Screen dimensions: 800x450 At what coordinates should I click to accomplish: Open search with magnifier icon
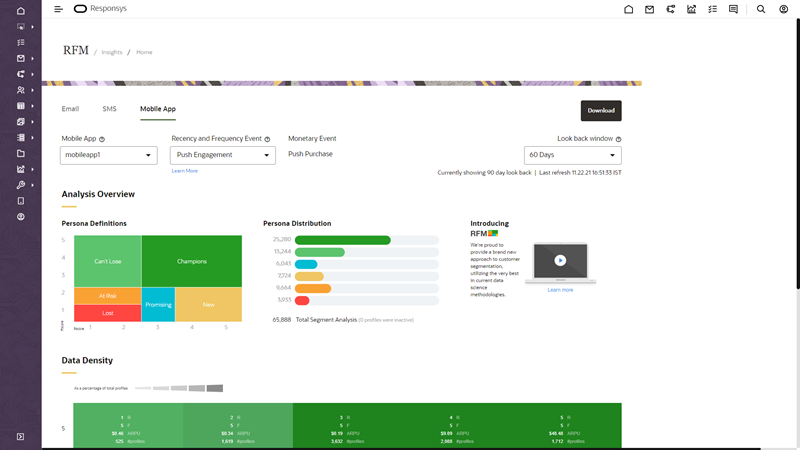tap(761, 9)
